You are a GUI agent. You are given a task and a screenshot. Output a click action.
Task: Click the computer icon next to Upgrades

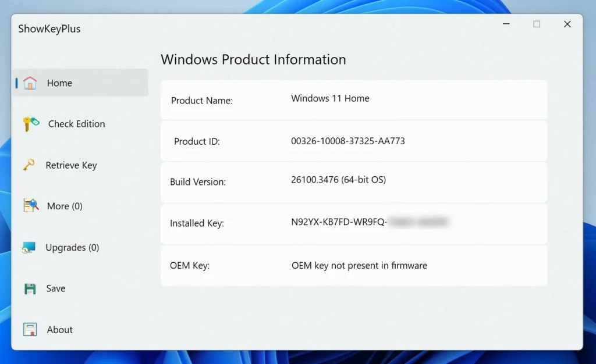29,248
